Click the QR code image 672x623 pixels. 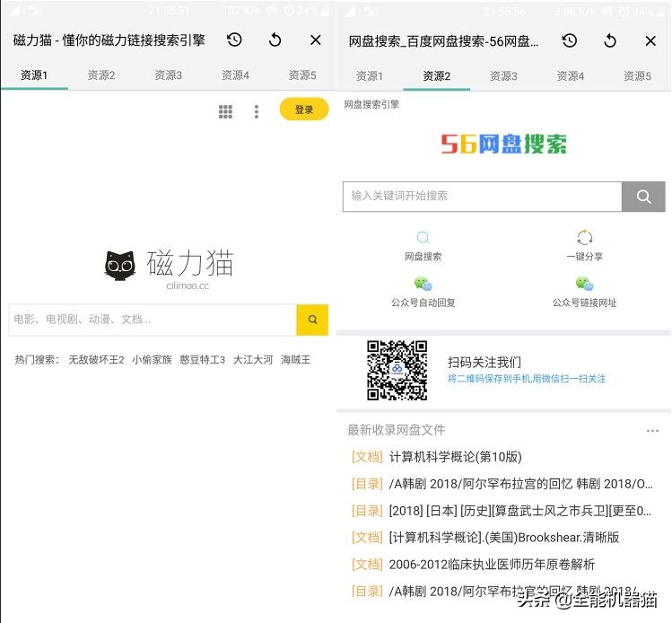pyautogui.click(x=397, y=371)
